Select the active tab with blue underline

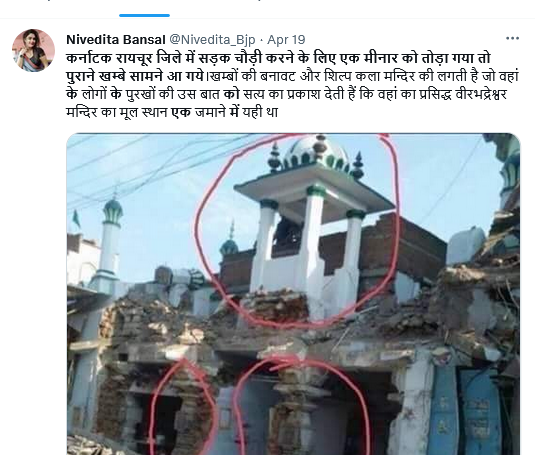coord(144,9)
